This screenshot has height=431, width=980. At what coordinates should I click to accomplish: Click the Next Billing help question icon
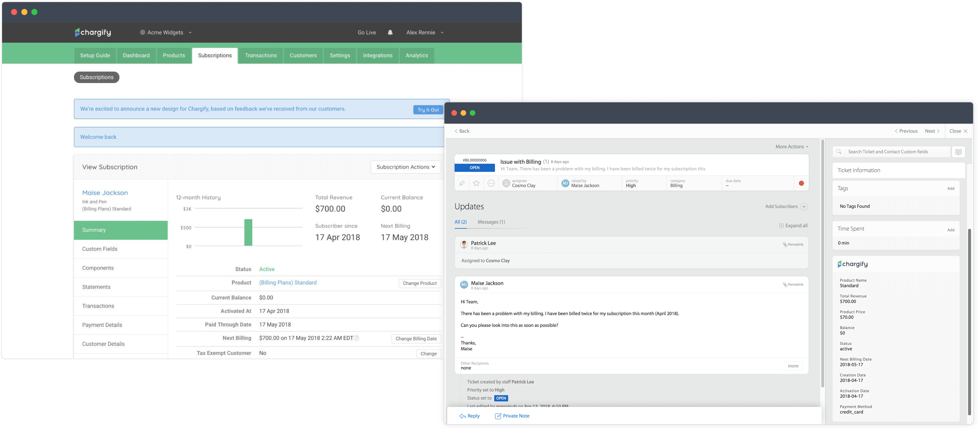[357, 338]
